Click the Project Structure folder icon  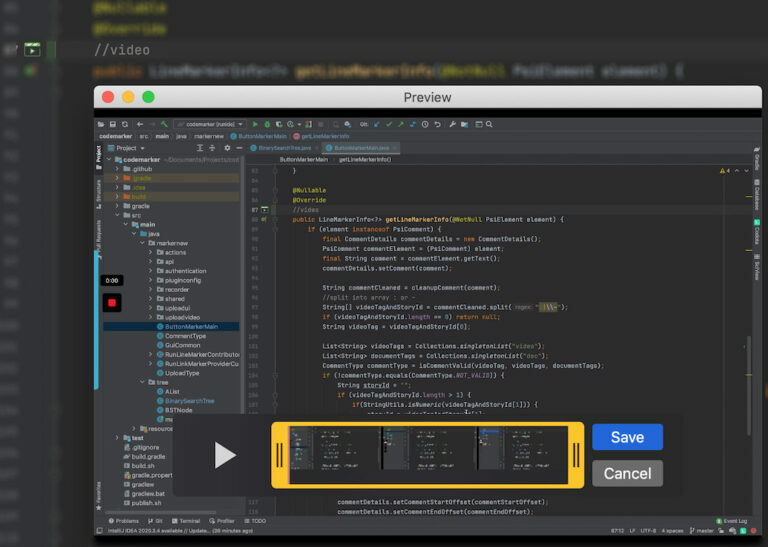464,124
